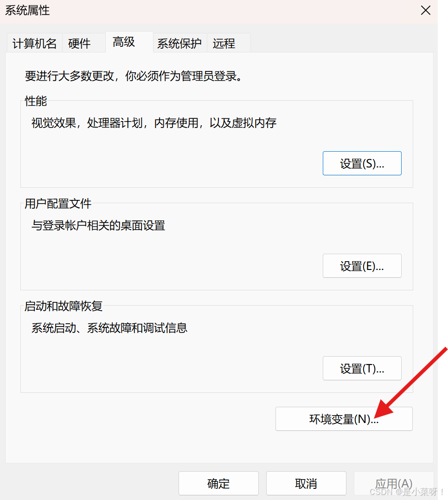
Task: Open the 远程 tab
Action: click(x=229, y=43)
